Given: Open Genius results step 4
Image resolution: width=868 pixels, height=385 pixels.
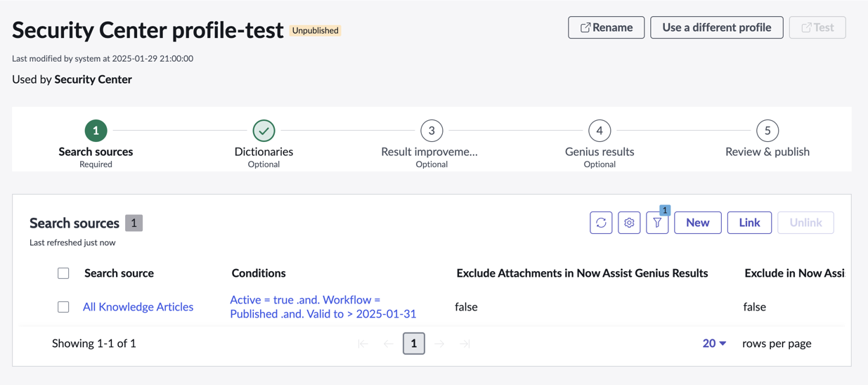Looking at the screenshot, I should click(x=600, y=144).
